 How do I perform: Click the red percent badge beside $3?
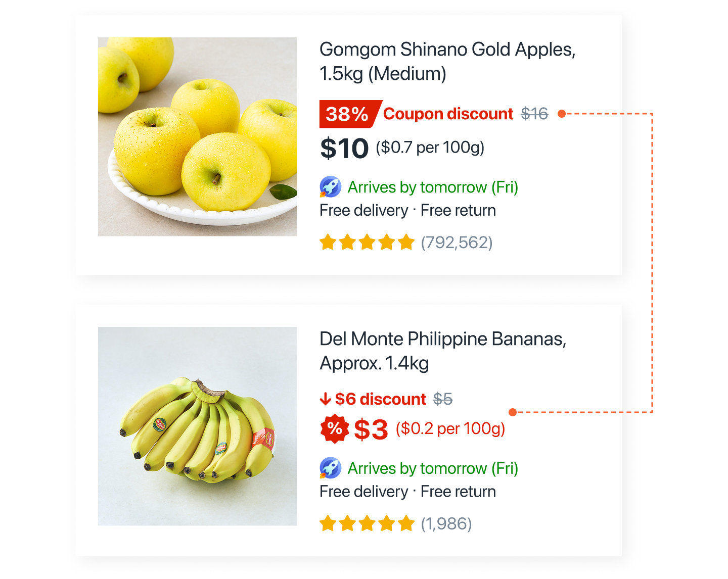(x=334, y=429)
